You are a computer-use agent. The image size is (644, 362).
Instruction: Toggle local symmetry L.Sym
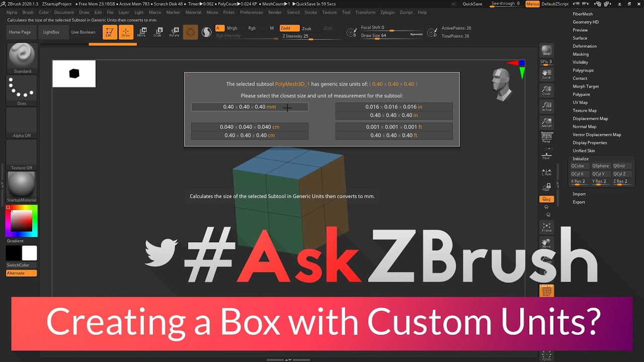click(x=546, y=172)
